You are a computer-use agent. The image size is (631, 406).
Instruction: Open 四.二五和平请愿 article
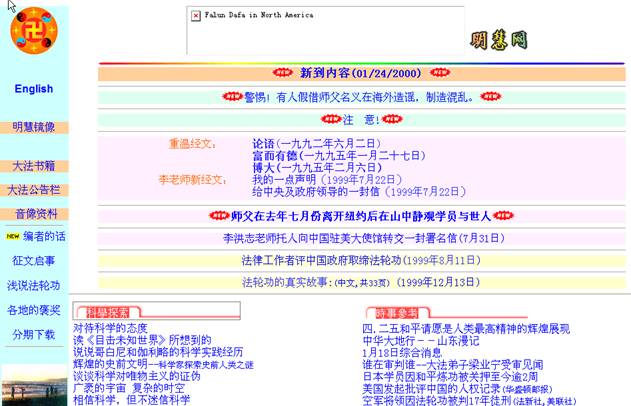pyautogui.click(x=466, y=329)
